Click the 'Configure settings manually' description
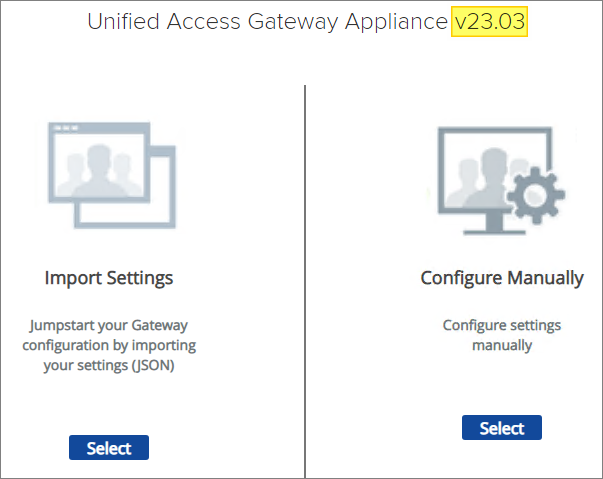The height and width of the screenshot is (479, 603). (502, 335)
